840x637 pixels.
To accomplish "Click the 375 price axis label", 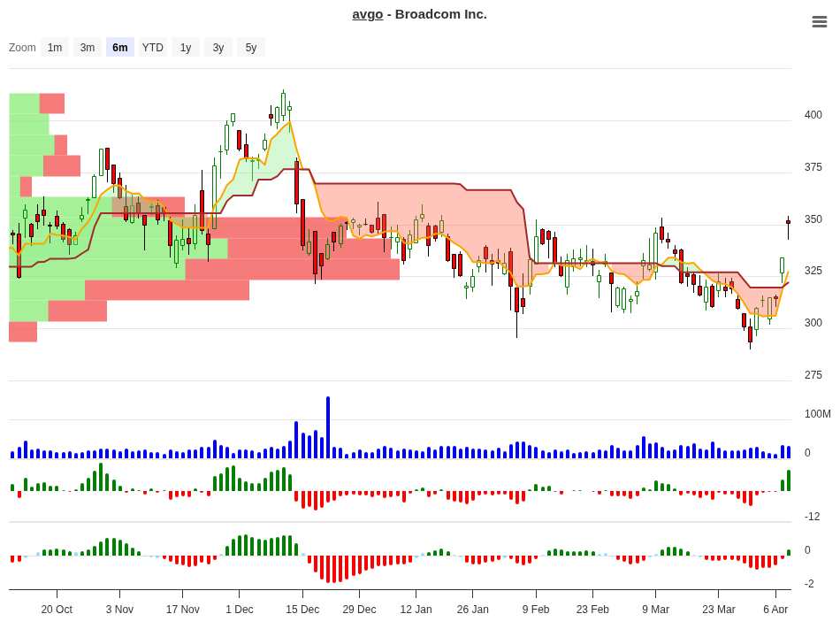I will (813, 167).
